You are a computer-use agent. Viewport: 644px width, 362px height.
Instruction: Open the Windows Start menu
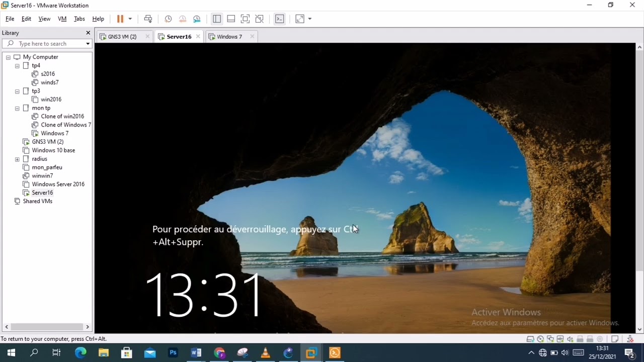tap(11, 353)
